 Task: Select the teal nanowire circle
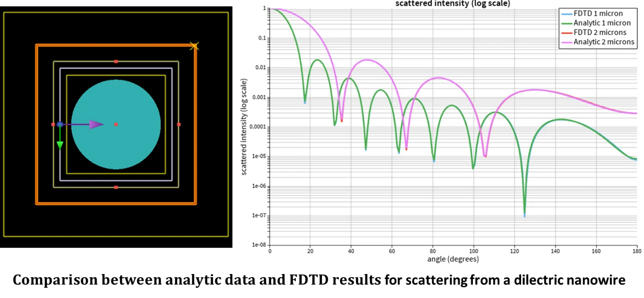click(x=116, y=124)
